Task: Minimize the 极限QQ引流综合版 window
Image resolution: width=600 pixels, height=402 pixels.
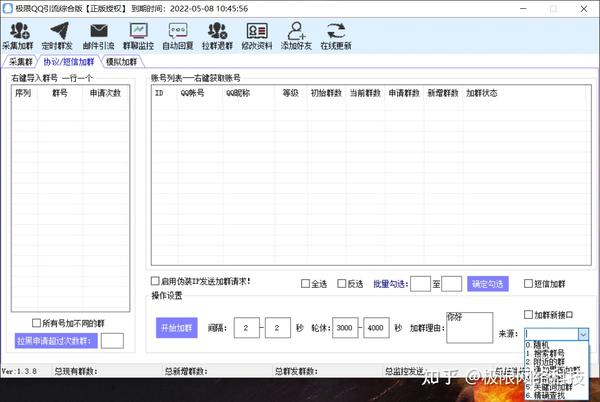Action: click(x=523, y=8)
